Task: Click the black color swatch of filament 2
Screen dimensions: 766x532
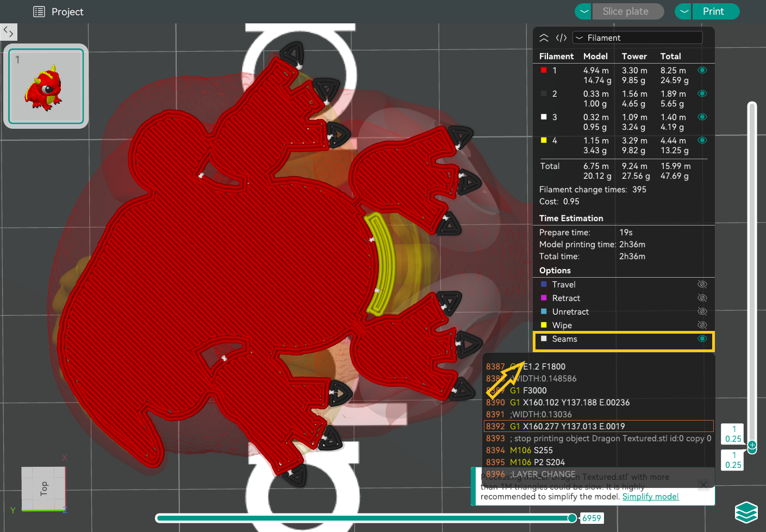Action: tap(544, 93)
